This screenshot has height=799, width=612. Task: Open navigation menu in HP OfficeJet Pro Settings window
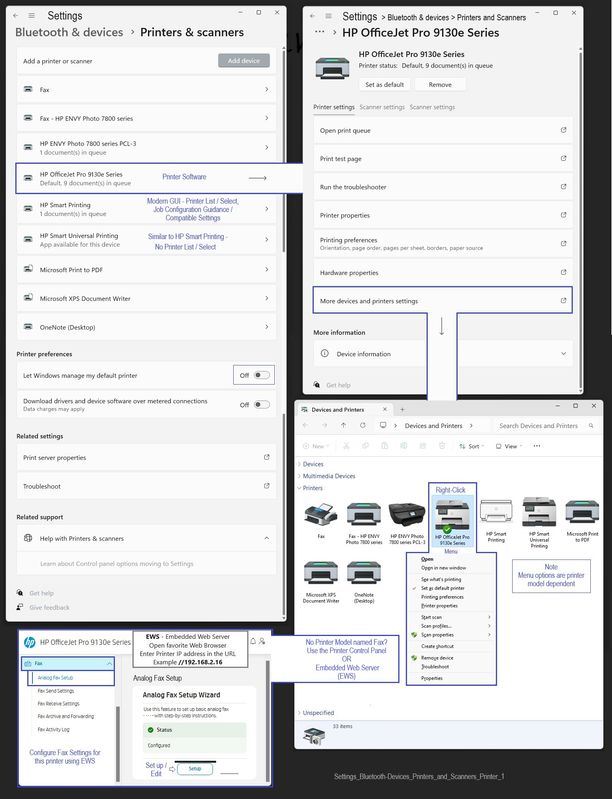click(328, 16)
